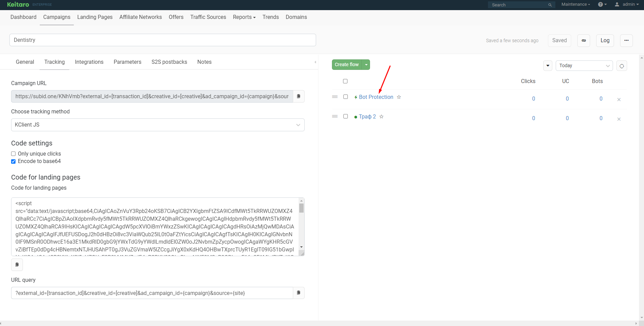Screen dimensions: 644x326
Task: Click the code textarea scroll-down arrow
Action: coord(302,247)
